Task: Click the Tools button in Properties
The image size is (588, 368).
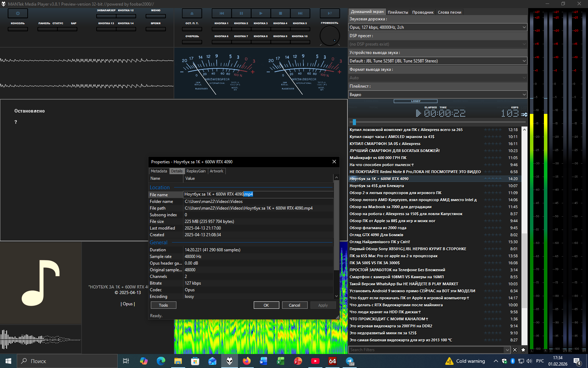Action: point(163,305)
